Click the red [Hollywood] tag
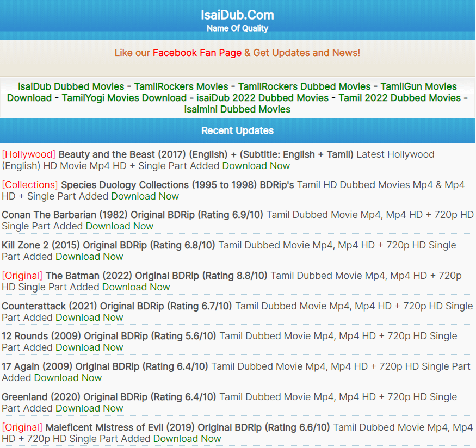The image size is (476, 448). point(28,154)
